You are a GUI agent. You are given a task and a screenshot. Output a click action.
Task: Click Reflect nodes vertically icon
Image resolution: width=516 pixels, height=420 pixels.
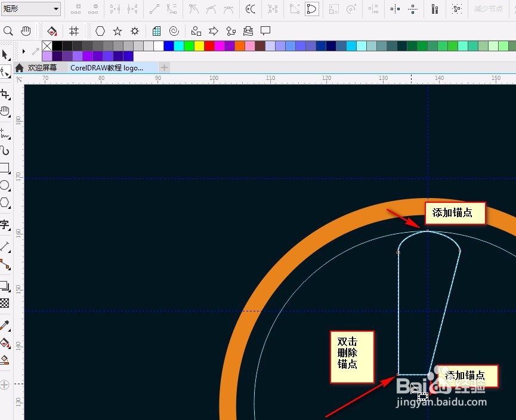[413, 9]
